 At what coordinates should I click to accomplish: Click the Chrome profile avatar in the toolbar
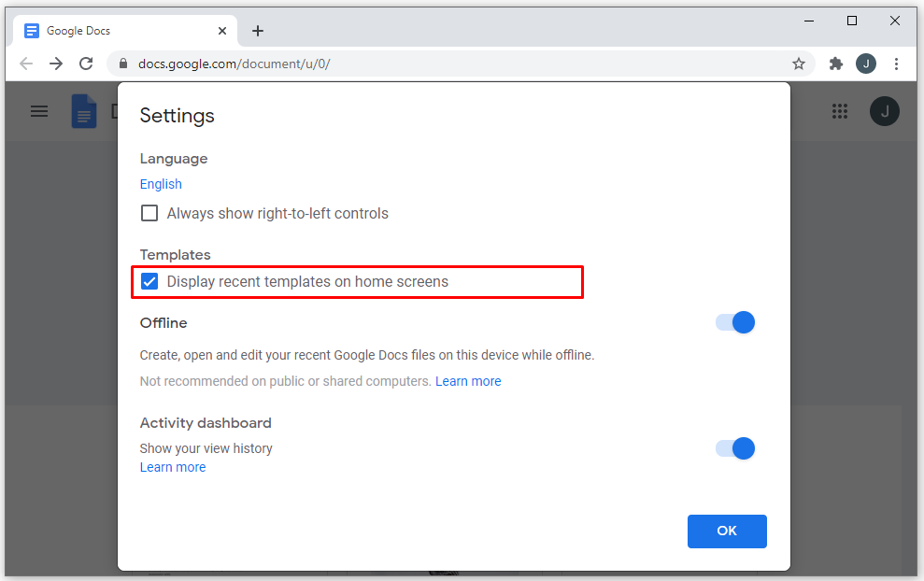866,64
